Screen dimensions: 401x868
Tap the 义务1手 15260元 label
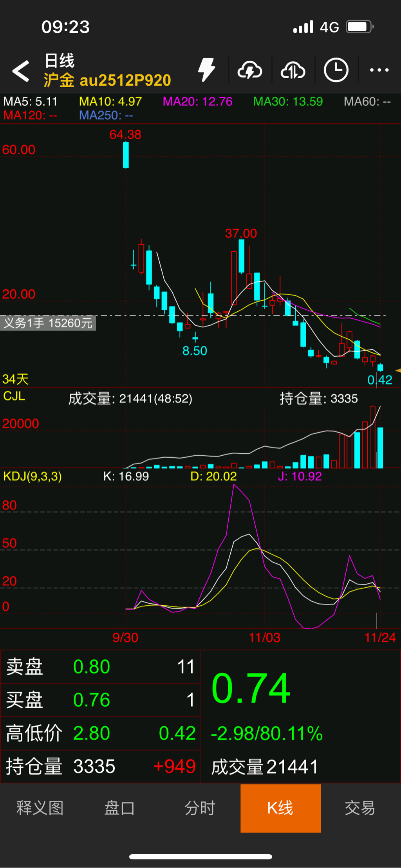[48, 323]
